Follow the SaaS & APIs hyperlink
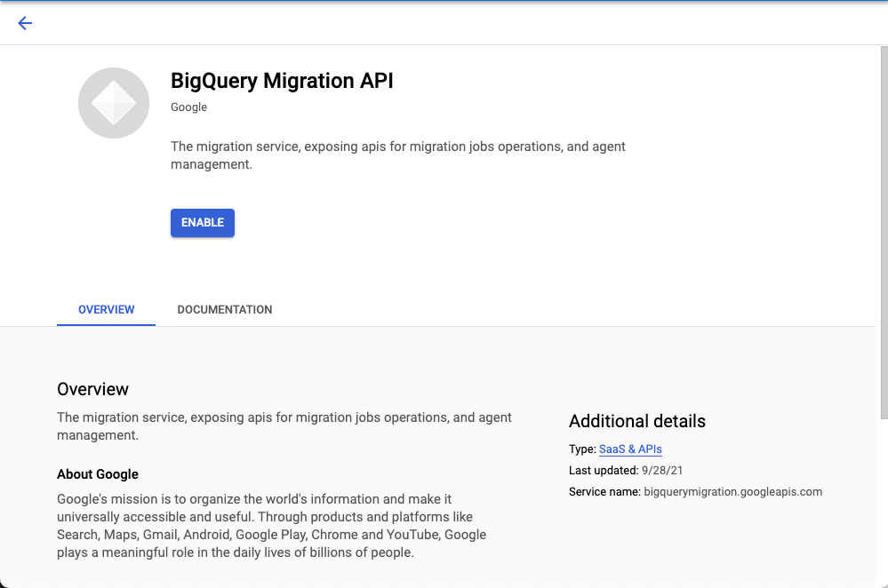 [630, 449]
